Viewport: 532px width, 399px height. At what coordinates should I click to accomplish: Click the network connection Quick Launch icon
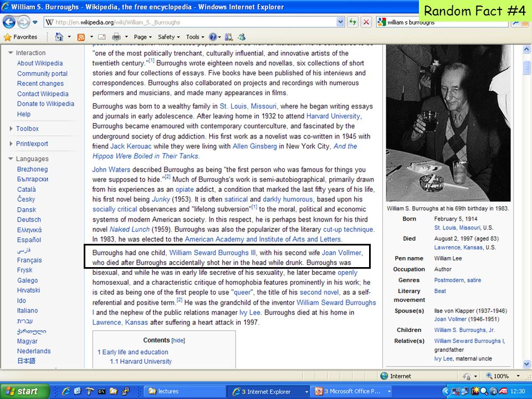(x=126, y=391)
